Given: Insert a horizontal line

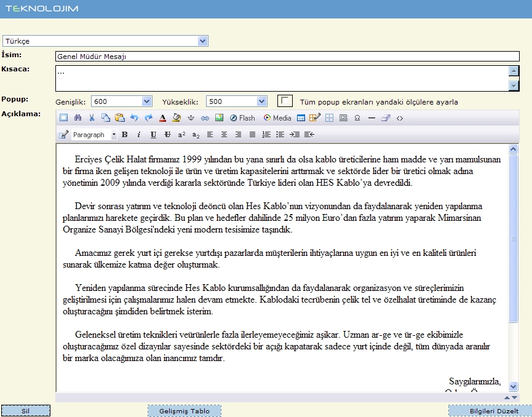Looking at the screenshot, I should tap(371, 118).
